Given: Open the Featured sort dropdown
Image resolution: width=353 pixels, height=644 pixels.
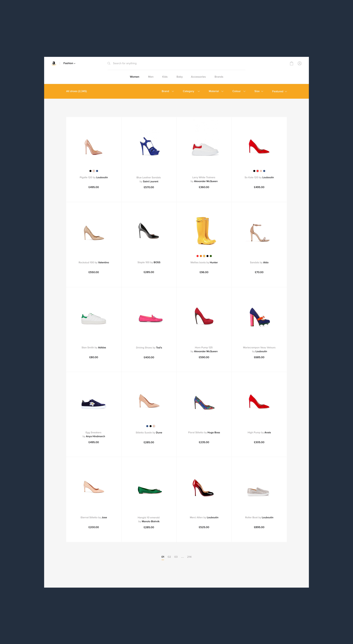Looking at the screenshot, I should tap(280, 91).
